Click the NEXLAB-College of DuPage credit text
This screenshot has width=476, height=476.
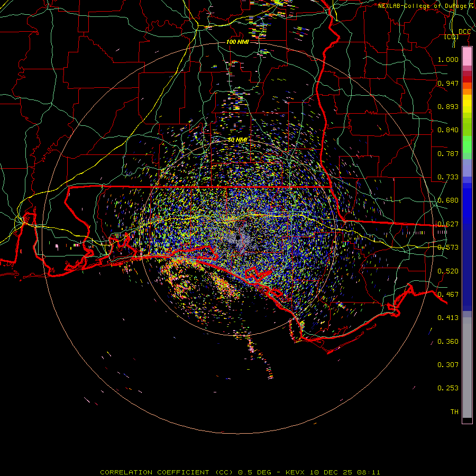coord(426,6)
